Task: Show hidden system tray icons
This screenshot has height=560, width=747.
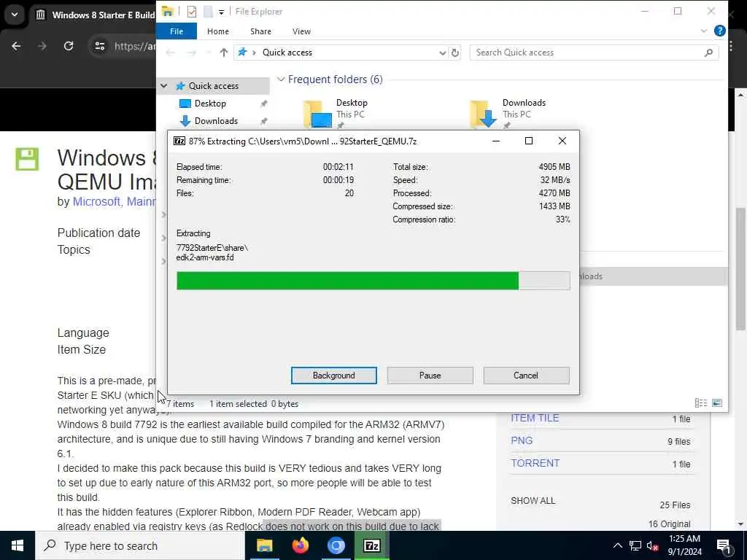Action: tap(617, 545)
